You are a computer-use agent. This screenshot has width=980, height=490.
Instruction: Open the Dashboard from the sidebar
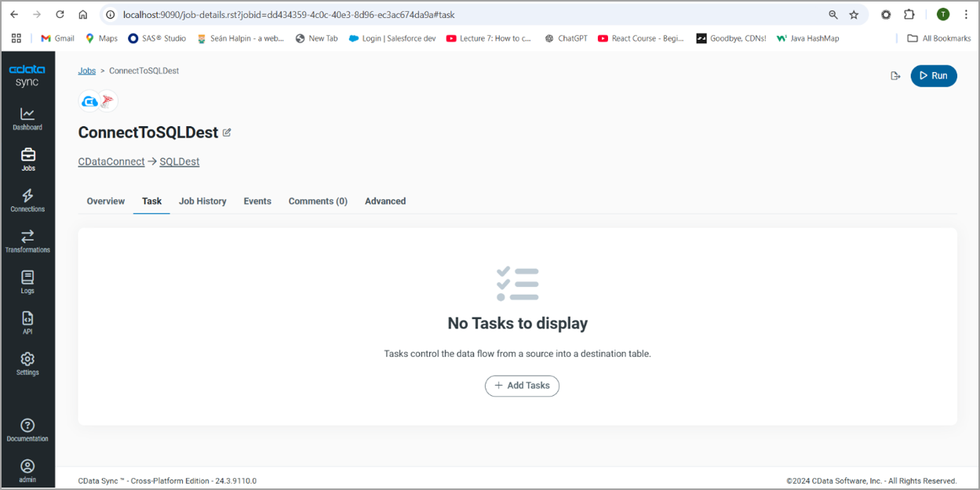pos(27,119)
